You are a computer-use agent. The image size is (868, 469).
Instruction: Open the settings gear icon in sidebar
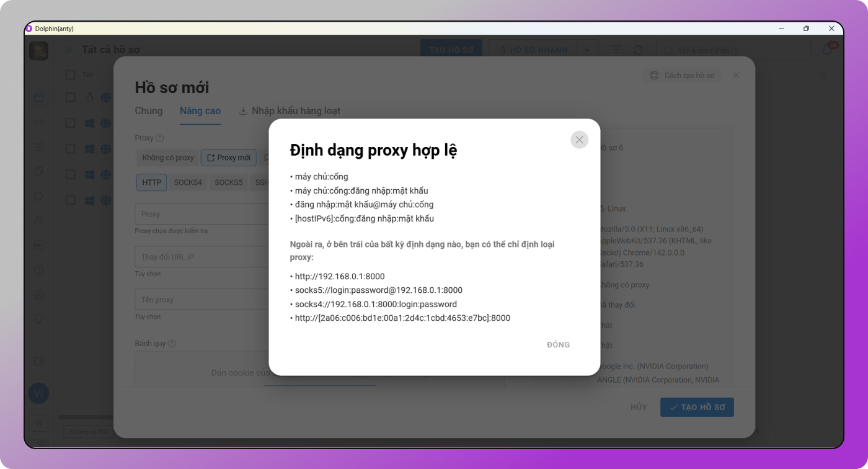pyautogui.click(x=38, y=295)
